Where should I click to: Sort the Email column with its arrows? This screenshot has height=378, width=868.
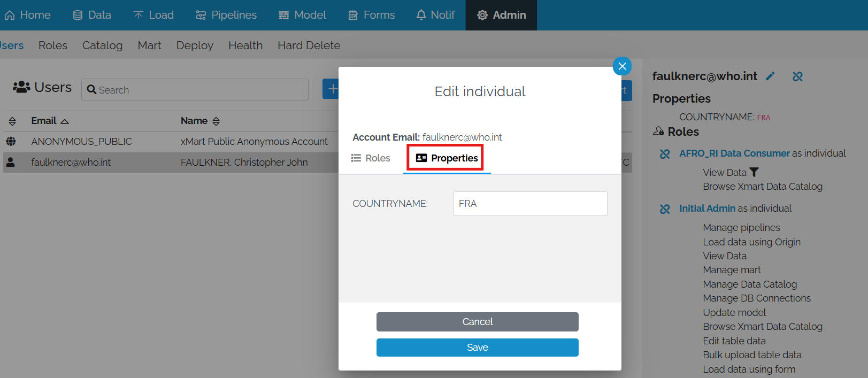pos(65,120)
